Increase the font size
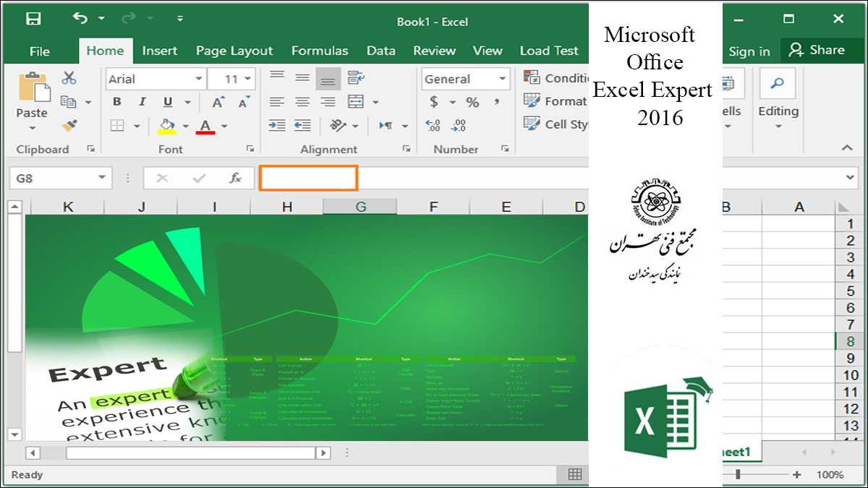Screen dimensions: 868x488 (x=218, y=102)
